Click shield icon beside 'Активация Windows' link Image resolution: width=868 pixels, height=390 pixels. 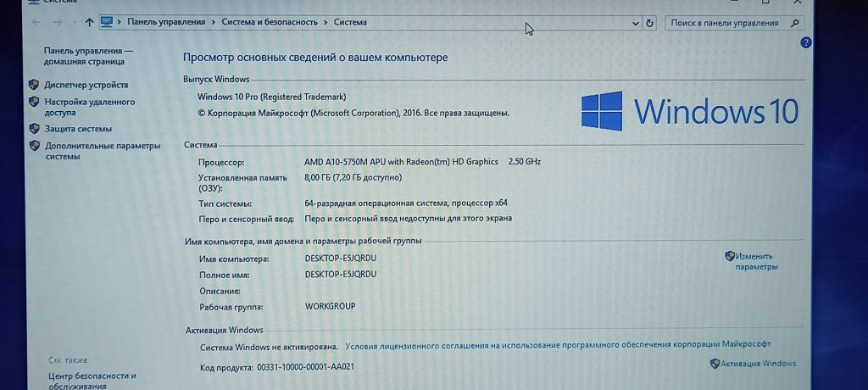715,364
